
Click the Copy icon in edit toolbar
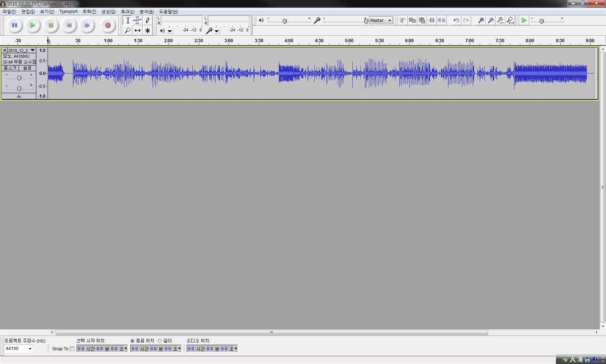412,21
